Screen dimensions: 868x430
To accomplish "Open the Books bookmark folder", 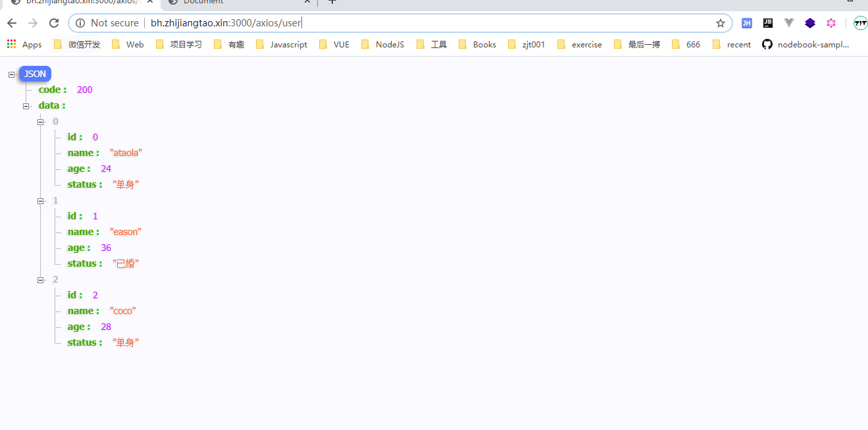I will (x=477, y=44).
